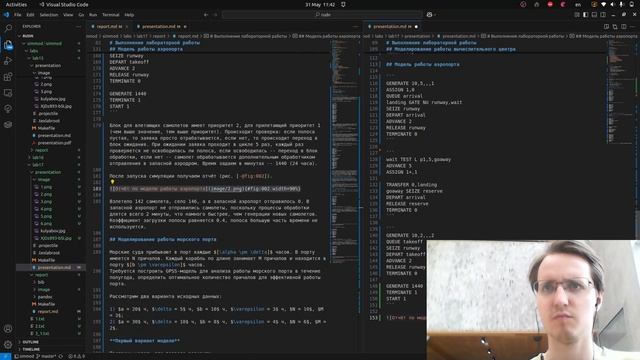
Task: Open customize layout button
Action: point(577,15)
